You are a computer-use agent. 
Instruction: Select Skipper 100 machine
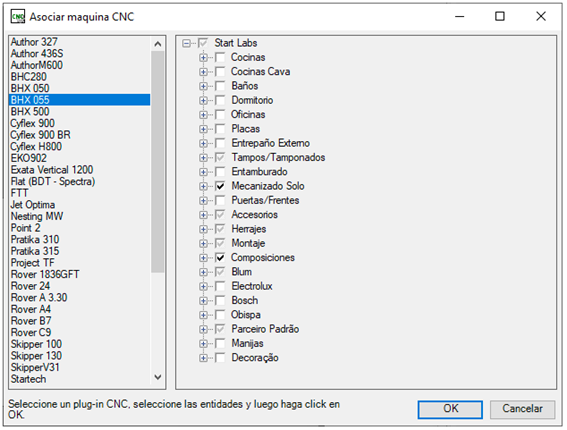coord(80,344)
